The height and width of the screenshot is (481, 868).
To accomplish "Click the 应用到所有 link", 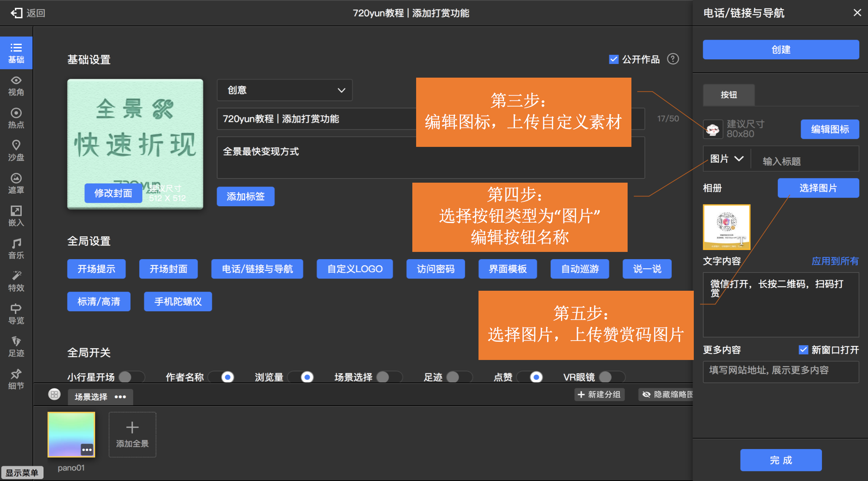I will coord(835,261).
